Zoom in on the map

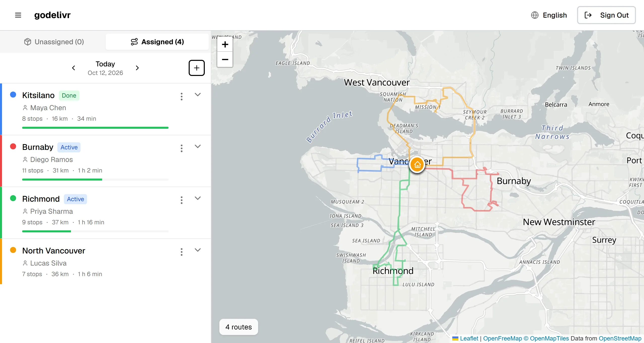pos(225,45)
